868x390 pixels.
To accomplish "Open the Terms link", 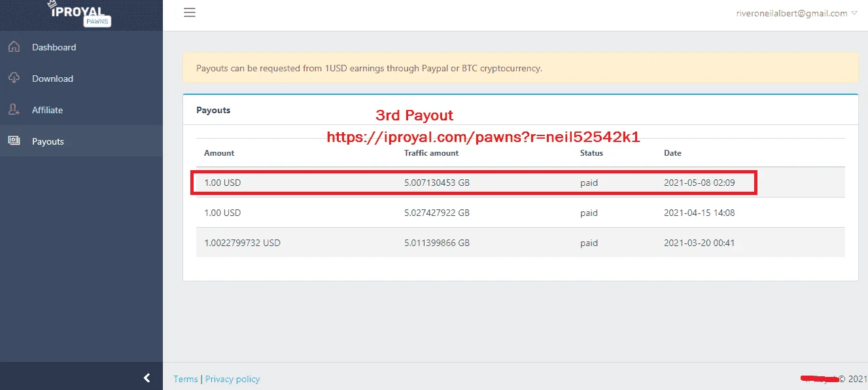I will [186, 379].
